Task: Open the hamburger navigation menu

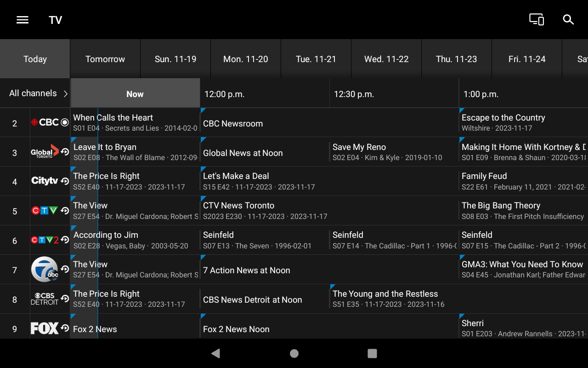Action: click(x=23, y=20)
